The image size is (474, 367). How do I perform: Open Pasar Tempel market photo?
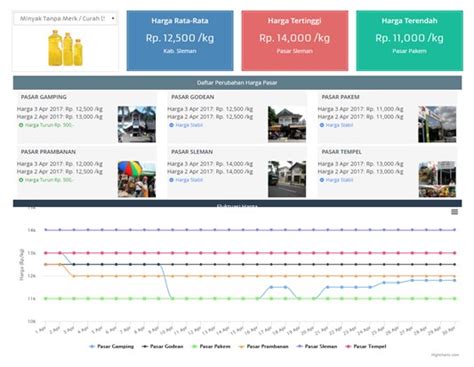(x=437, y=179)
